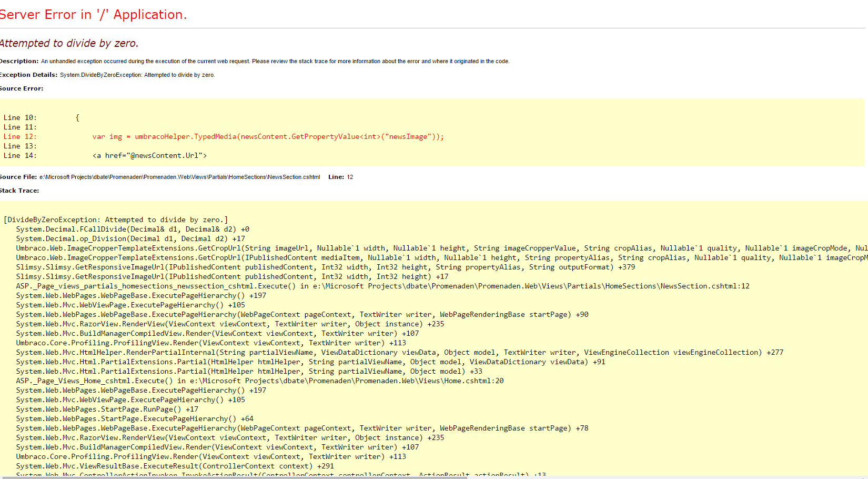
Task: Click the Line 10 opening brace row
Action: (42, 118)
